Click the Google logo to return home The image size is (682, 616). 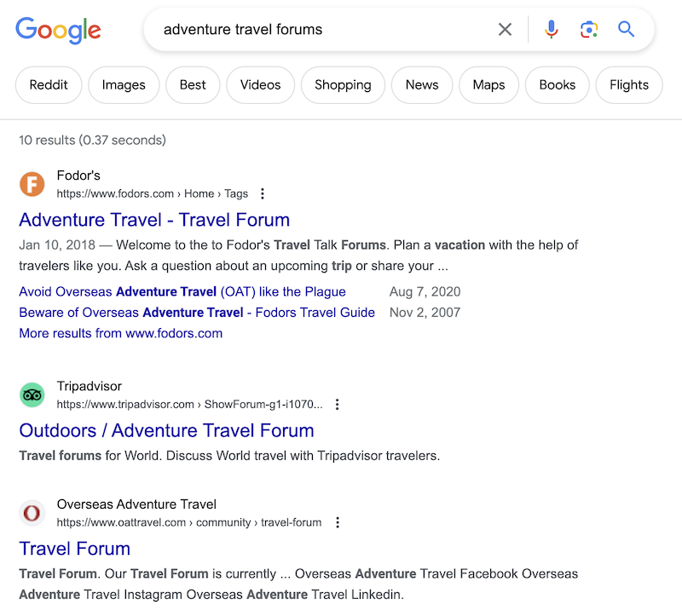pyautogui.click(x=58, y=30)
